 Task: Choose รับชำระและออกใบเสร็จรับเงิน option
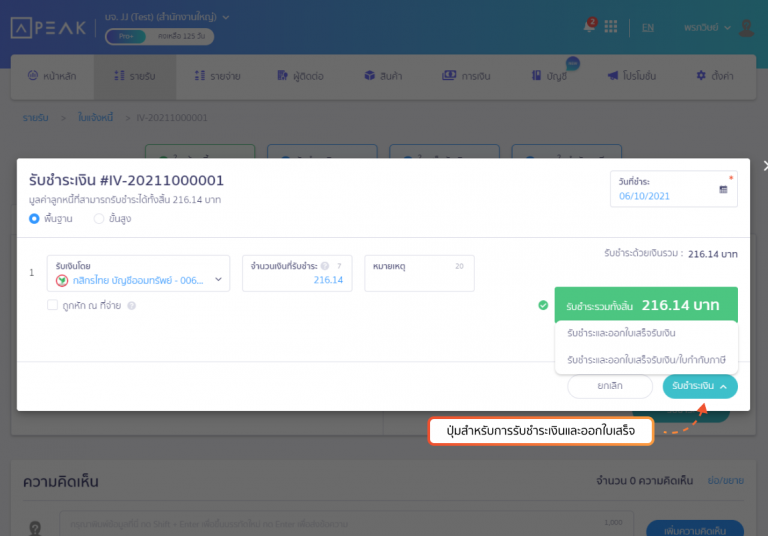[622, 333]
